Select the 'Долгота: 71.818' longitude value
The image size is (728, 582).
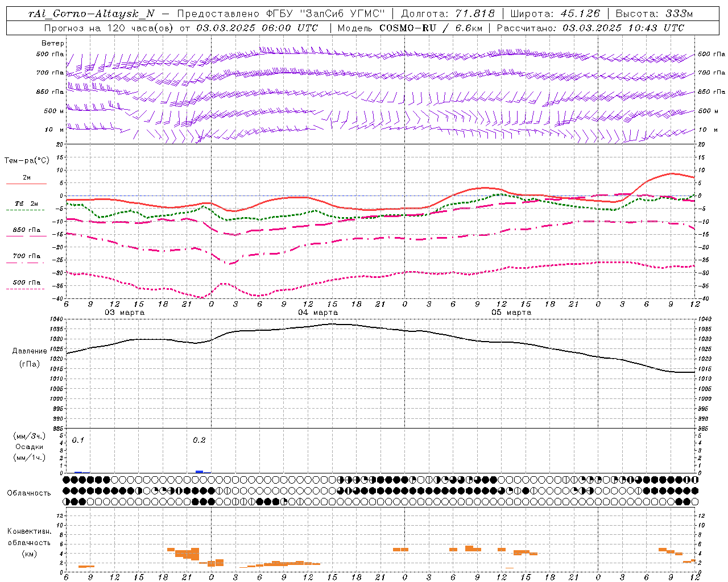448,14
